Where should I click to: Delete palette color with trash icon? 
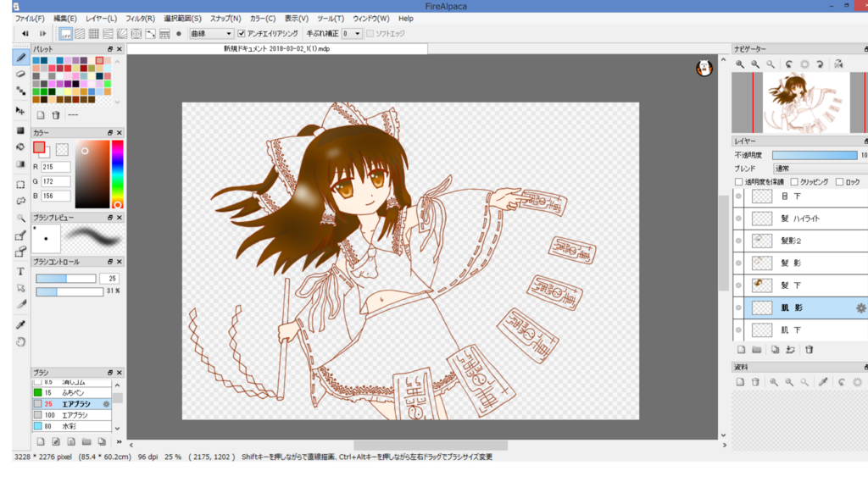pyautogui.click(x=56, y=115)
